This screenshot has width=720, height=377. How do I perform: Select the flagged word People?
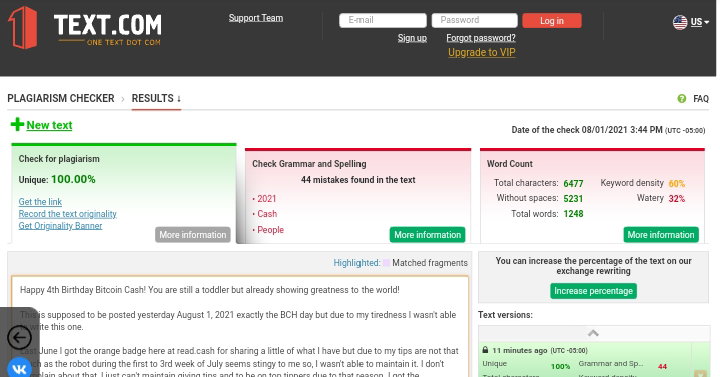click(270, 230)
